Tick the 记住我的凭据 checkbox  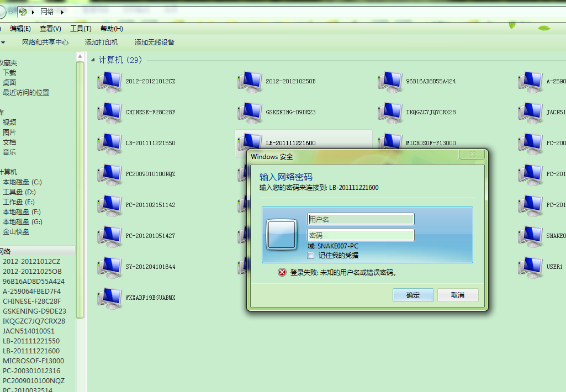[x=310, y=256]
